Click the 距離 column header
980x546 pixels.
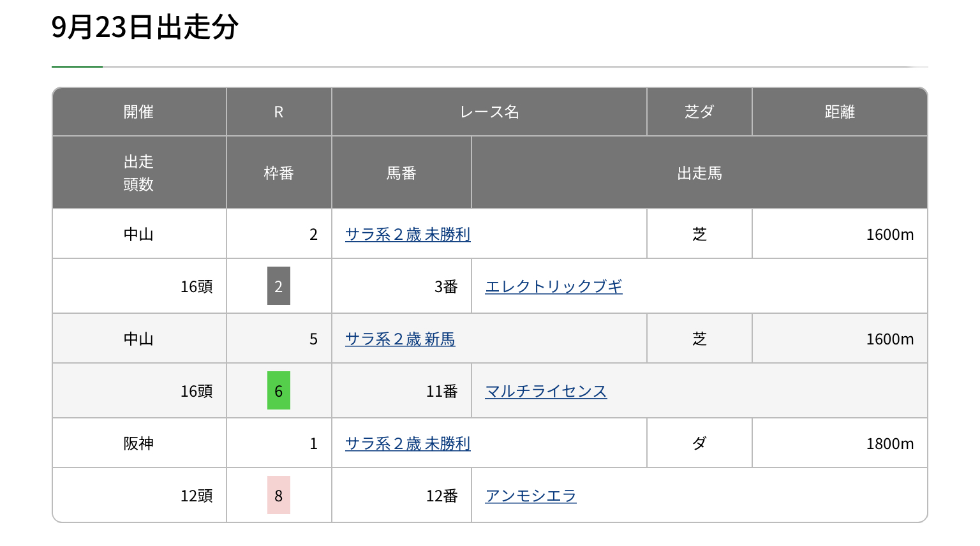839,112
